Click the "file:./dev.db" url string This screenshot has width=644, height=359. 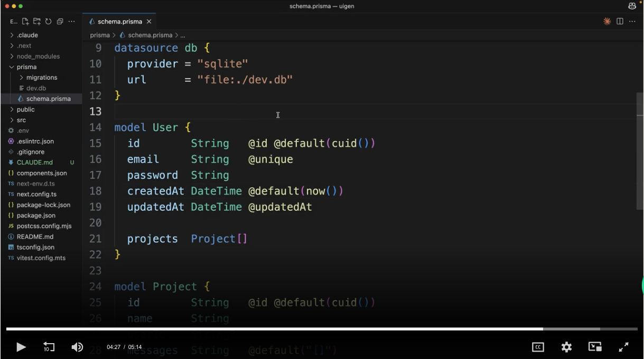(x=245, y=79)
